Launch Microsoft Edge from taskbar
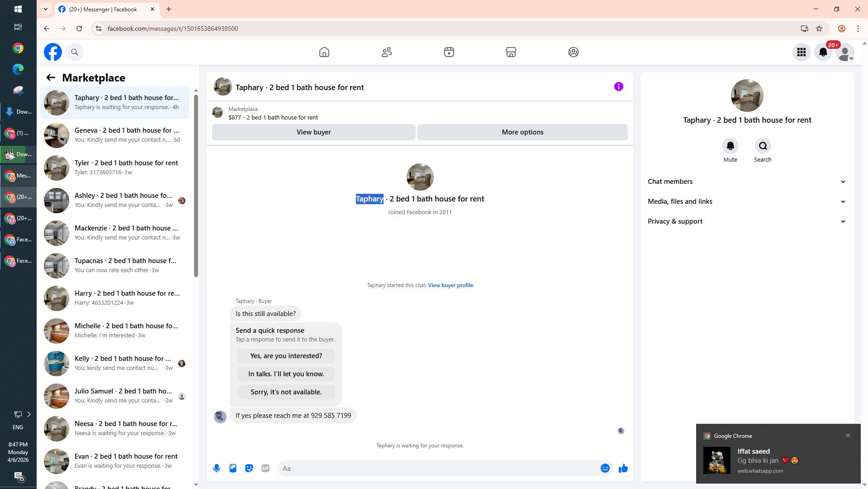 point(18,69)
